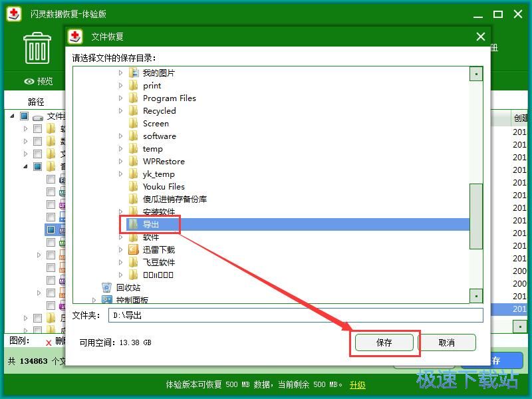
Task: Click the 文件恢复 dialog logo icon
Action: tap(75, 37)
